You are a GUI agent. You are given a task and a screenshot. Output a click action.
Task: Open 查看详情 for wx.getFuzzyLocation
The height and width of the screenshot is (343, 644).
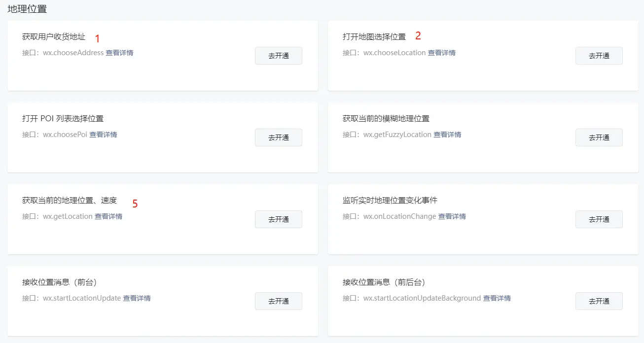pyautogui.click(x=448, y=134)
